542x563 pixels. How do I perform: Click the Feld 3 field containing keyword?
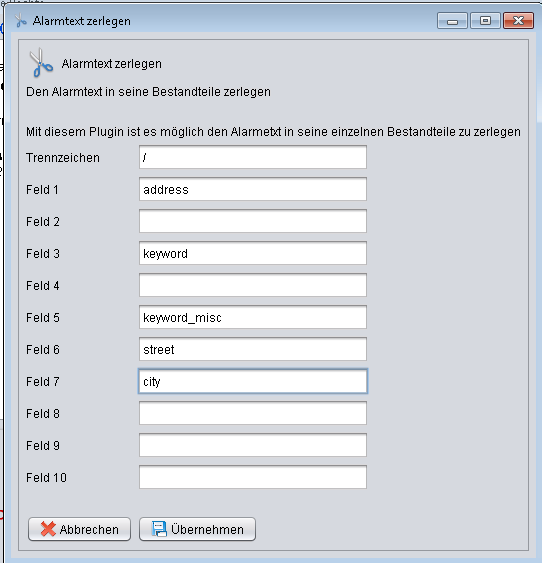[253, 253]
